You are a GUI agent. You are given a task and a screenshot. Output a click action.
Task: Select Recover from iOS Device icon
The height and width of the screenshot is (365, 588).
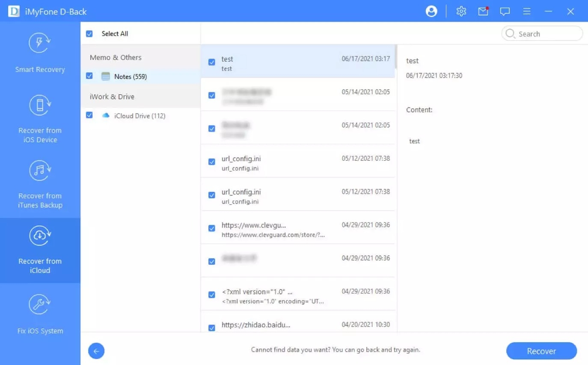(x=40, y=105)
